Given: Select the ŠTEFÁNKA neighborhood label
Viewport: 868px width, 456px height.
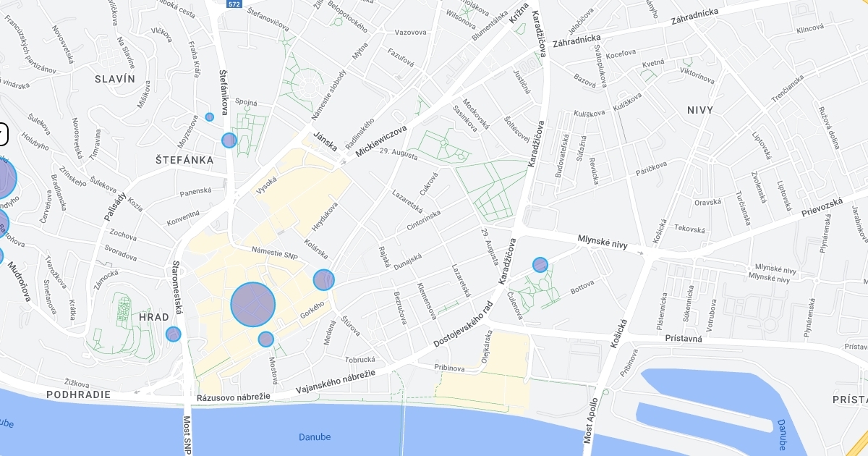Looking at the screenshot, I should (x=184, y=159).
